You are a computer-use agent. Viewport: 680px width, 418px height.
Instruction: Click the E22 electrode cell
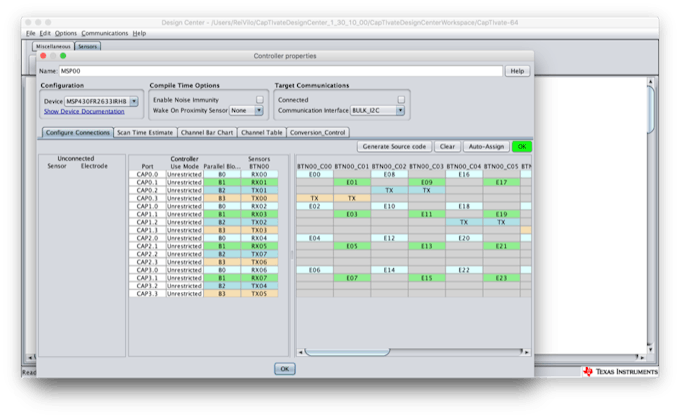[464, 270]
